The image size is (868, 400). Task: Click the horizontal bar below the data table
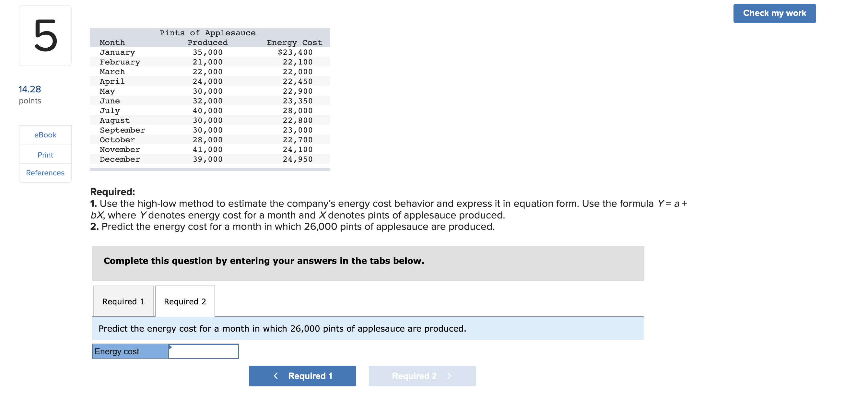tap(210, 169)
